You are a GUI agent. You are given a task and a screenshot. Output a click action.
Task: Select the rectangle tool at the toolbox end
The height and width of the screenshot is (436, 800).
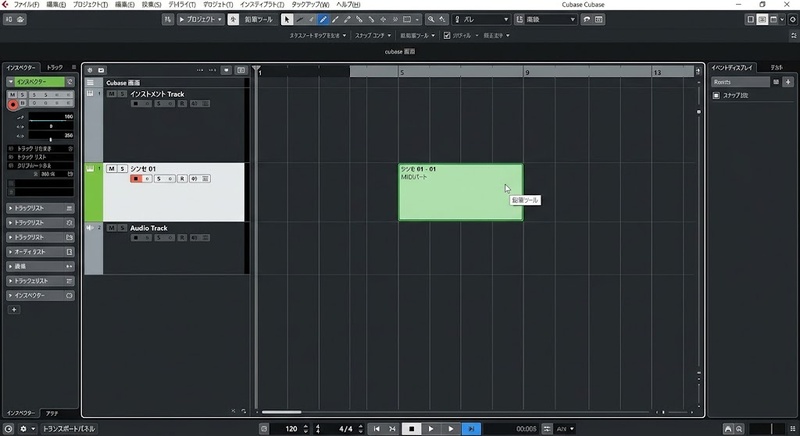point(407,19)
